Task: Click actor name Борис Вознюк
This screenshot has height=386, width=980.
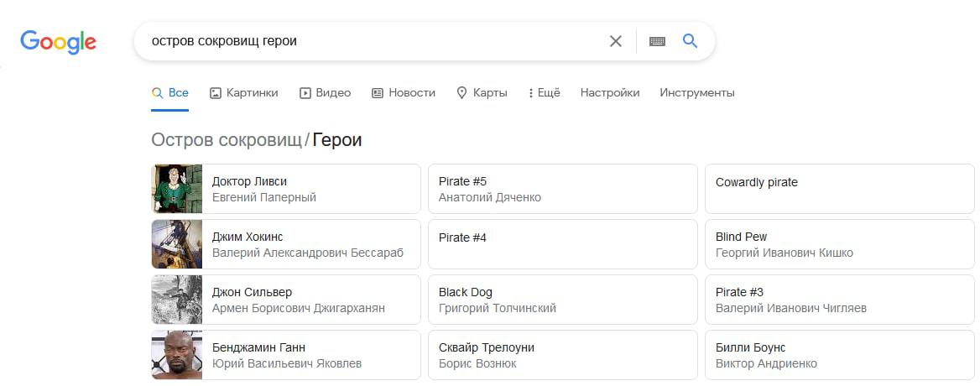Action: coord(477,363)
